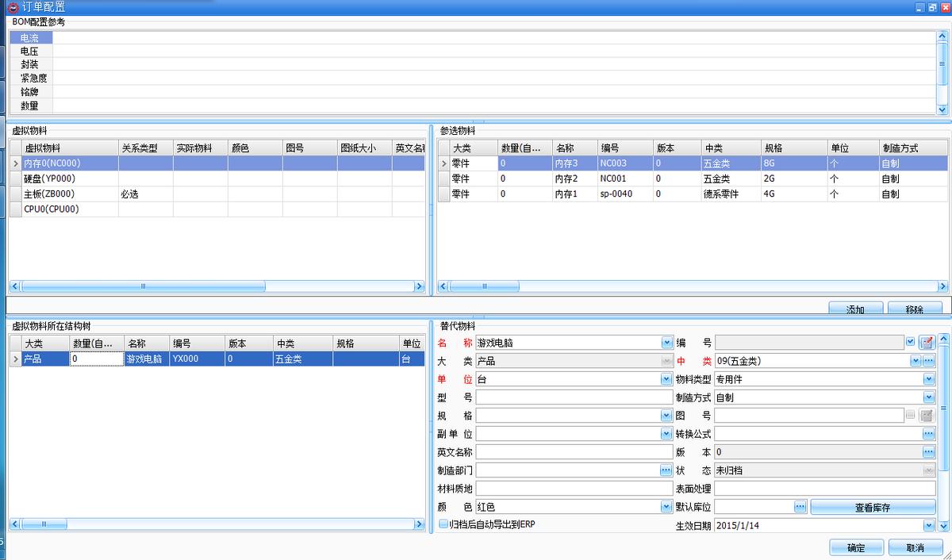Click the 版本 ellipsis browse button
The width and height of the screenshot is (952, 560).
929,452
